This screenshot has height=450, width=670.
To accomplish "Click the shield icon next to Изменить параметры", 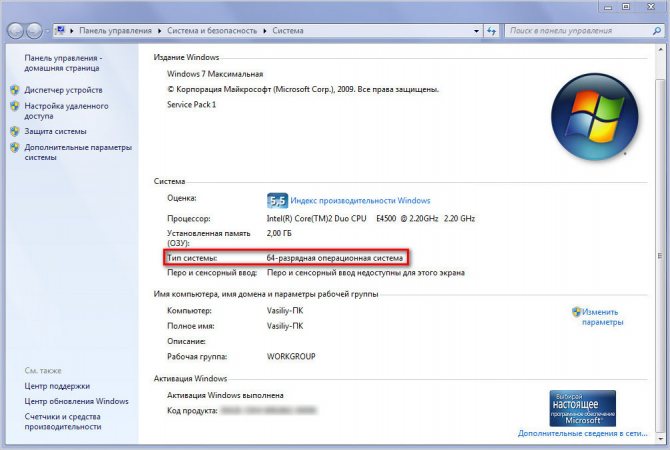I will point(576,312).
